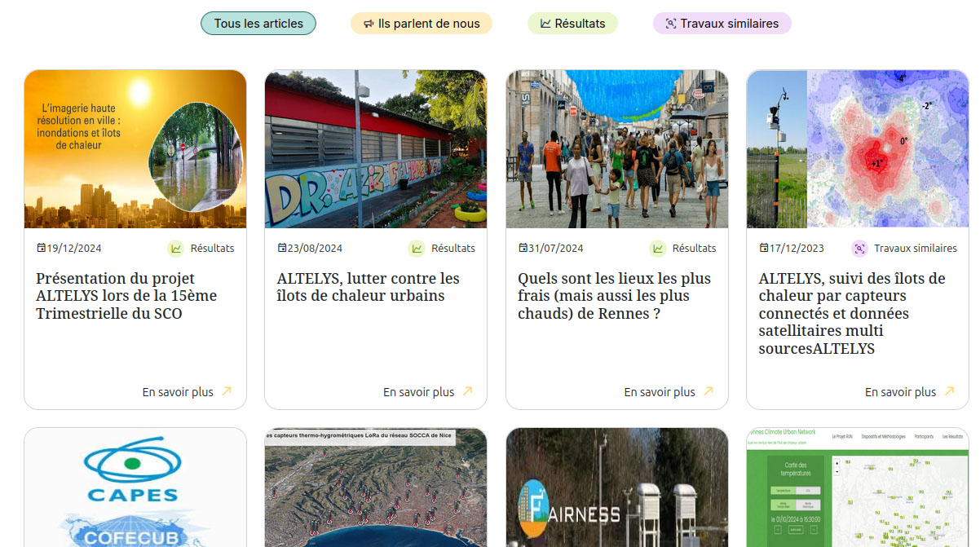This screenshot has width=980, height=547.
Task: Click the green chart icon on the 19/12/2024 card
Action: point(175,249)
